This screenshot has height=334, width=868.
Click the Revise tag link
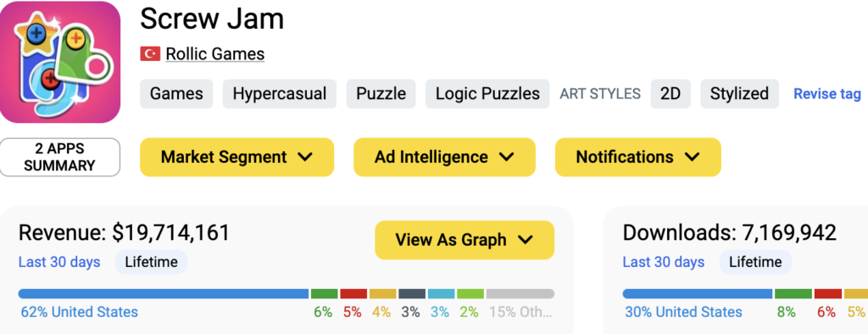pos(827,94)
